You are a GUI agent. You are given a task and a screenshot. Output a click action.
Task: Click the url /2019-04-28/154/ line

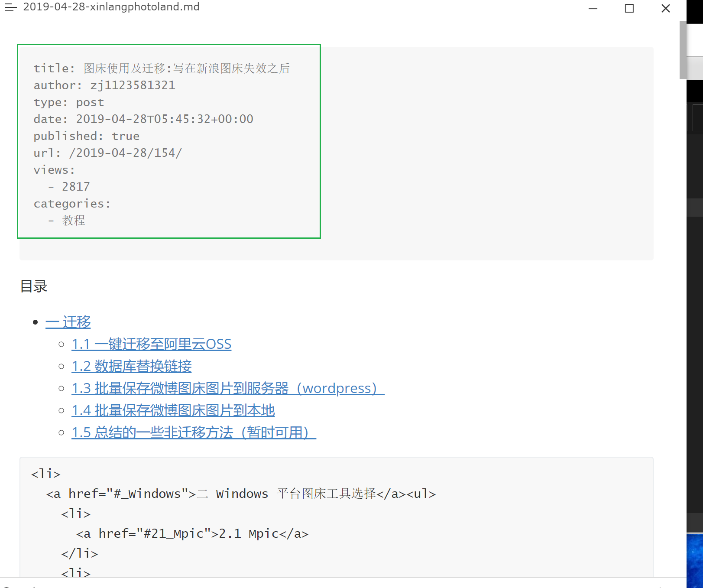click(108, 153)
